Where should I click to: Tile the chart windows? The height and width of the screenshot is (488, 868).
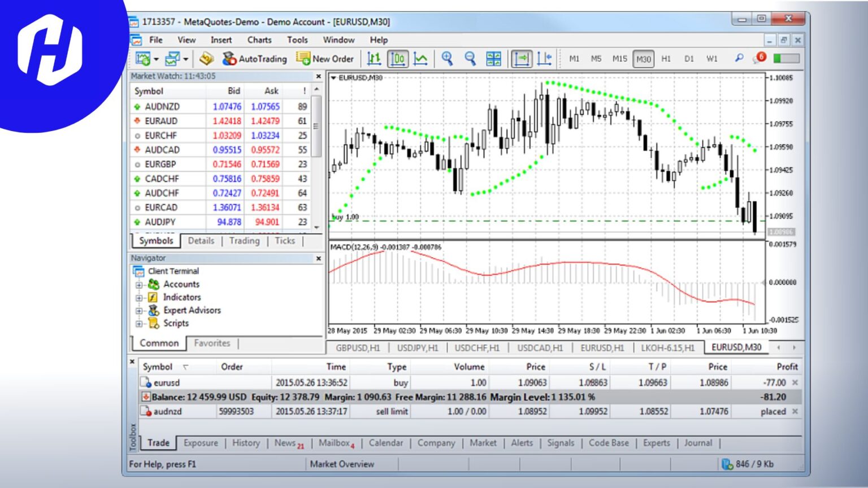point(493,58)
